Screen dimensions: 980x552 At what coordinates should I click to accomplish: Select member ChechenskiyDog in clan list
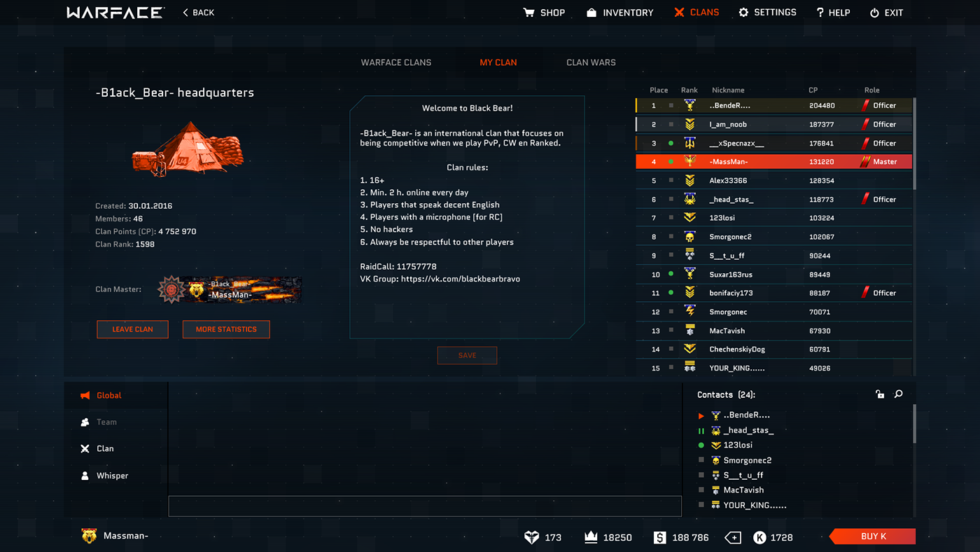pyautogui.click(x=774, y=349)
